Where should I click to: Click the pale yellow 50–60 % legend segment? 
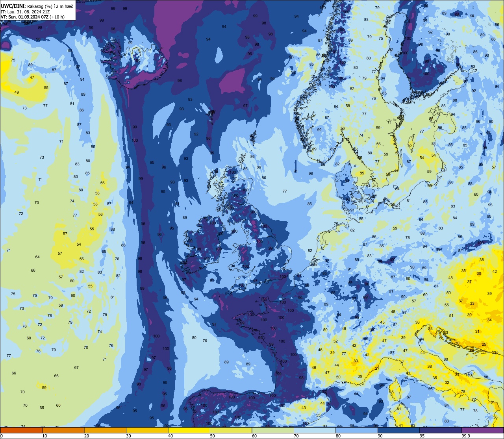pyautogui.click(x=231, y=430)
